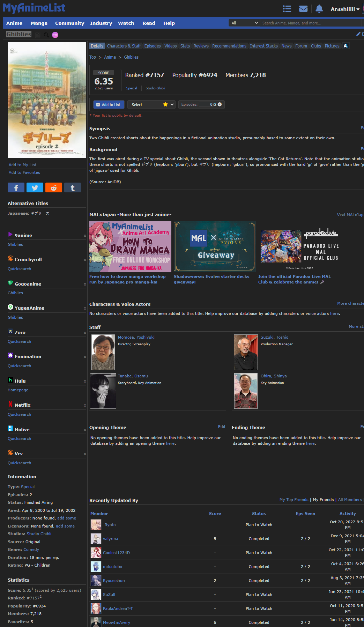Switch to the Recommendations tab
The height and width of the screenshot is (627, 364).
click(x=229, y=46)
